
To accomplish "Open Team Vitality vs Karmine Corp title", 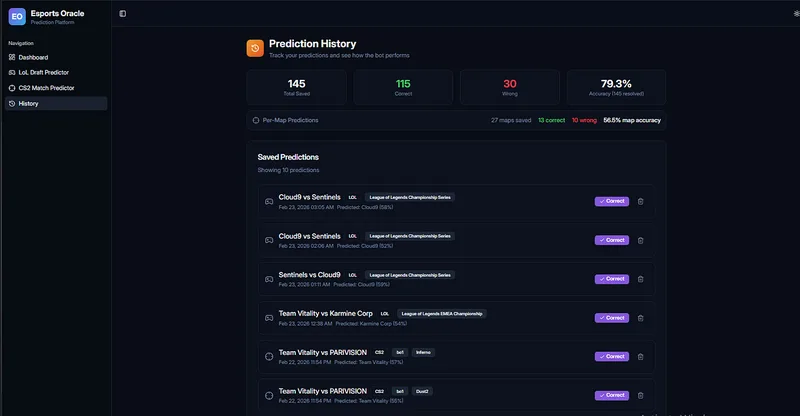I will [x=326, y=313].
